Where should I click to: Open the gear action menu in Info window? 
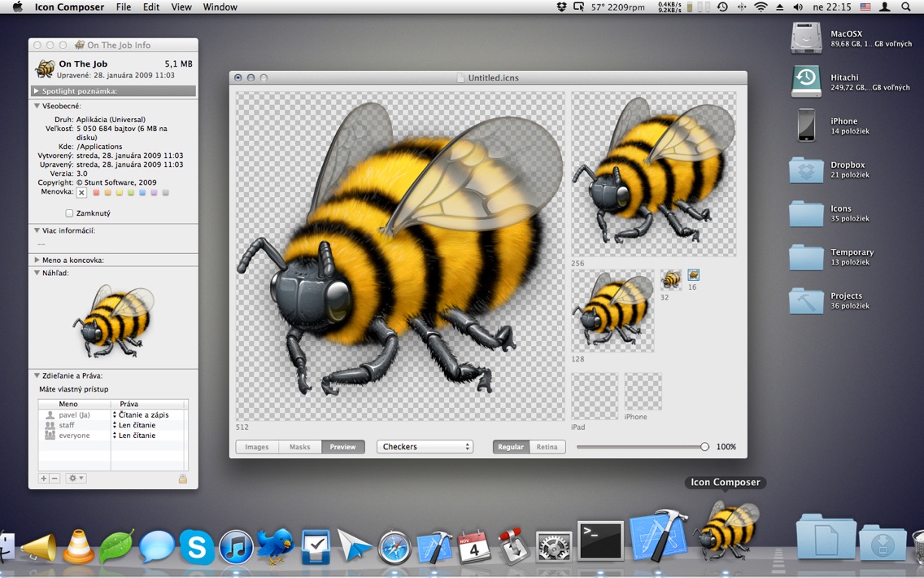pyautogui.click(x=76, y=479)
